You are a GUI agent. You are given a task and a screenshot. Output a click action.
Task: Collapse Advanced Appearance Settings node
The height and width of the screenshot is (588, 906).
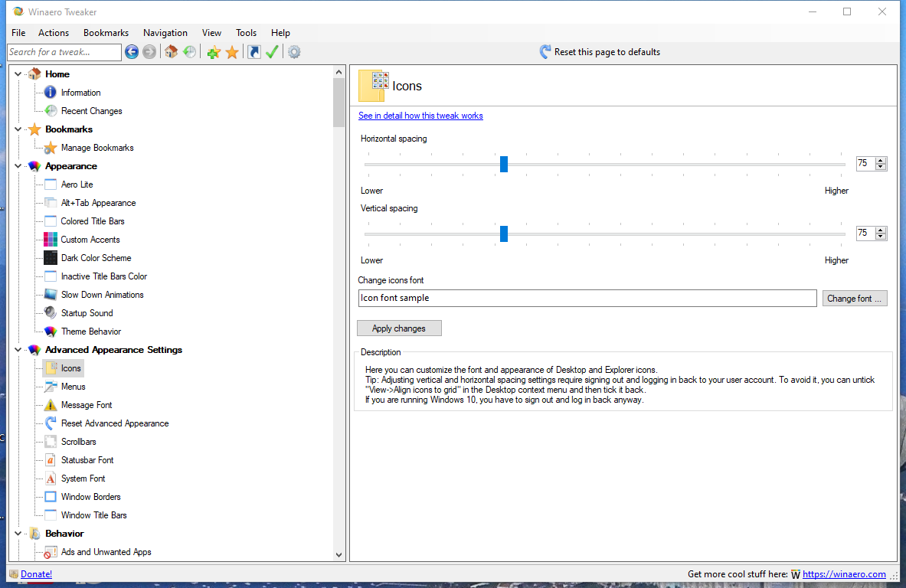click(18, 350)
